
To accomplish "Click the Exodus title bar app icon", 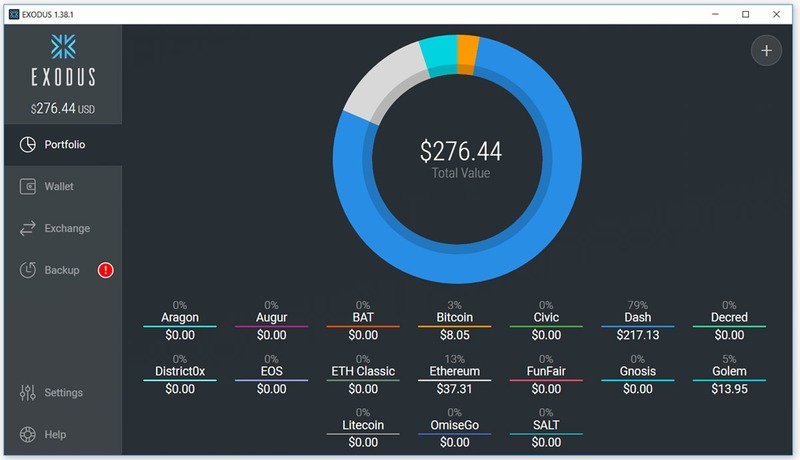I will 14,14.
